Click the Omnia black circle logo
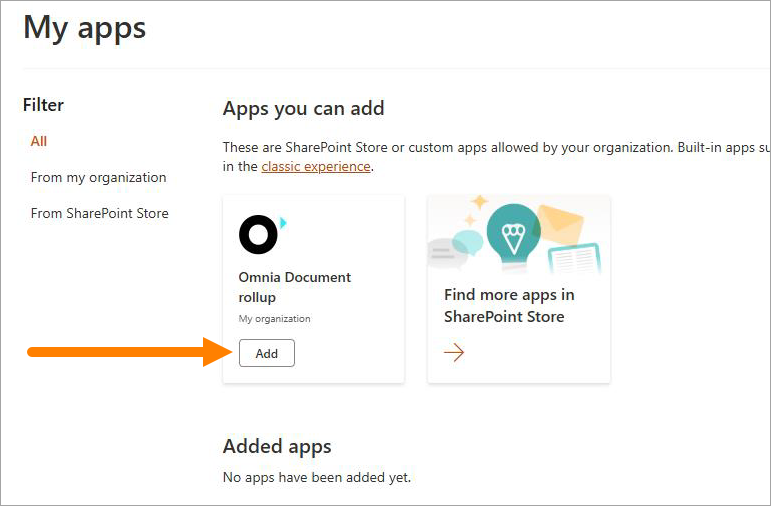 click(x=258, y=235)
